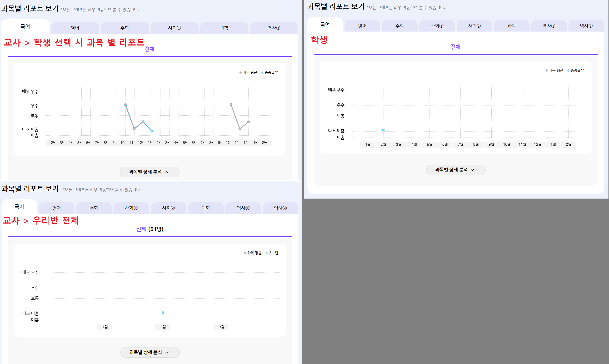Toggle the 2-1반 legend series

click(x=273, y=253)
